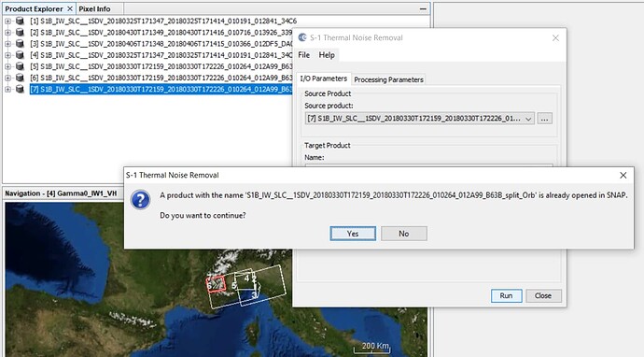
Task: Expand product [6] tree node
Action: 7,78
